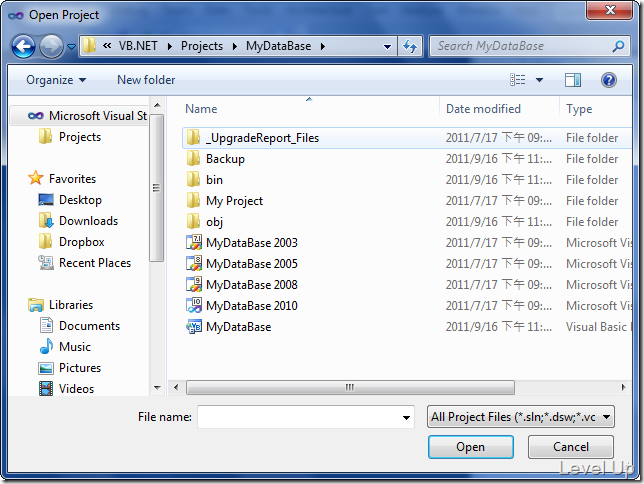Screen dimensions: 644x484
Task: Click the Back navigation arrow button
Action: tap(23, 46)
